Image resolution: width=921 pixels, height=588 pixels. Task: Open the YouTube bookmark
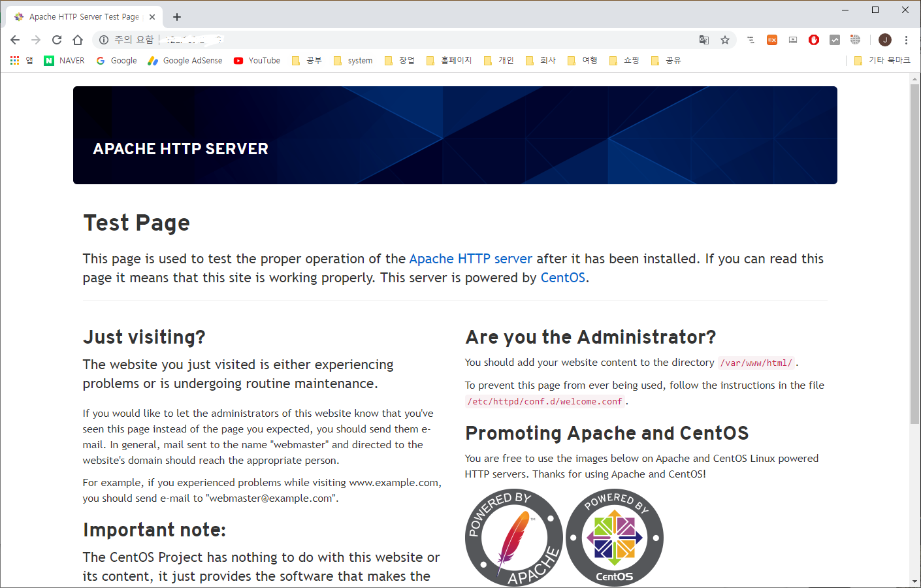point(257,60)
